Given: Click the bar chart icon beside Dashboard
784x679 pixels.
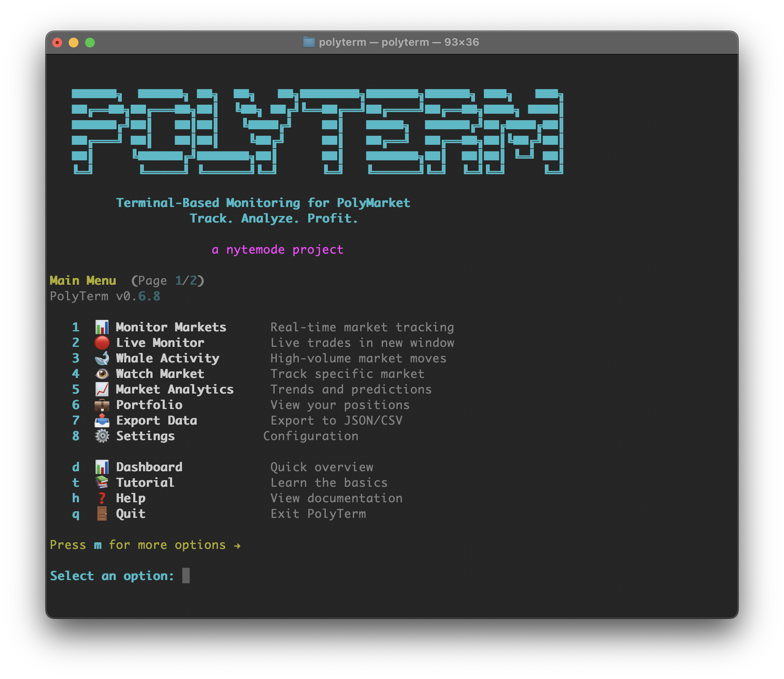Looking at the screenshot, I should 102,467.
